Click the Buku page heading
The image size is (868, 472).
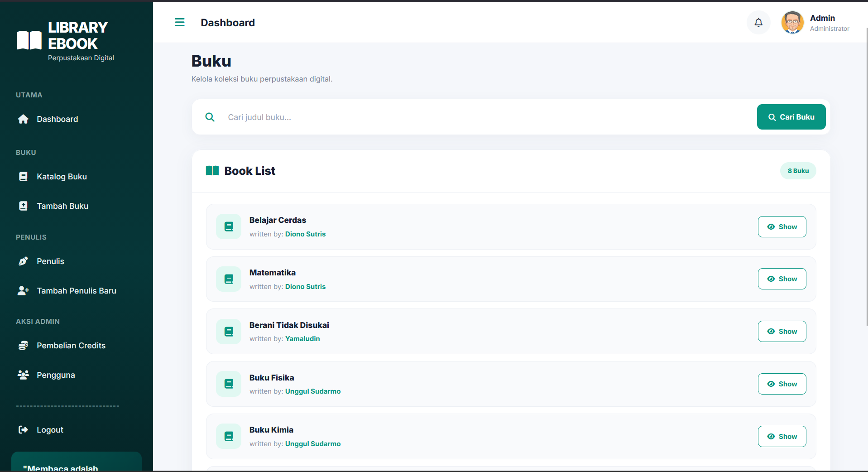[x=211, y=61]
